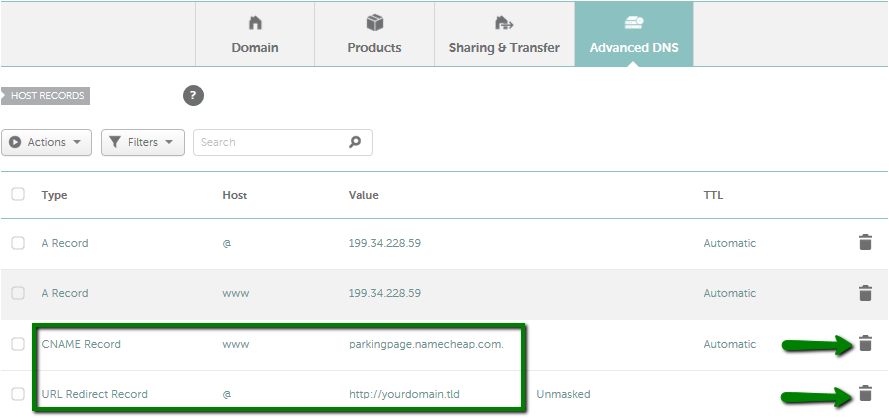Open the Products tab

click(x=374, y=35)
